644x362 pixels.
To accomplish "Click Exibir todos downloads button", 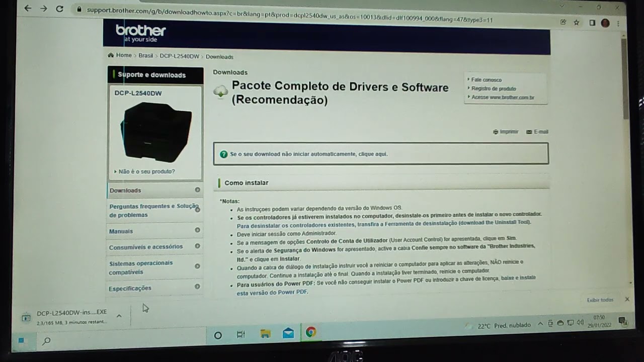I will [x=600, y=300].
